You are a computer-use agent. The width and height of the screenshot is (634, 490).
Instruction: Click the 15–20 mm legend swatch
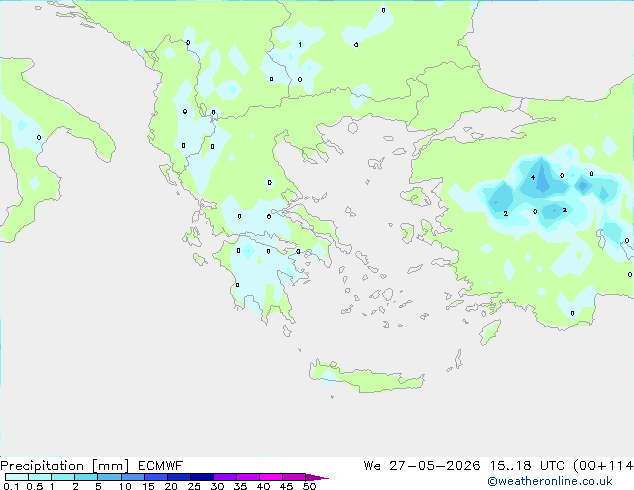pyautogui.click(x=156, y=477)
